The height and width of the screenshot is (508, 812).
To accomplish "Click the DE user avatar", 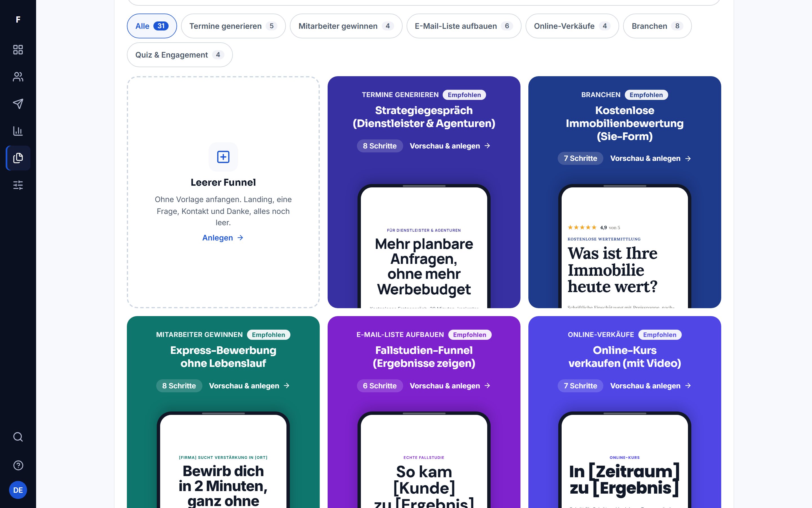I will coord(18,490).
